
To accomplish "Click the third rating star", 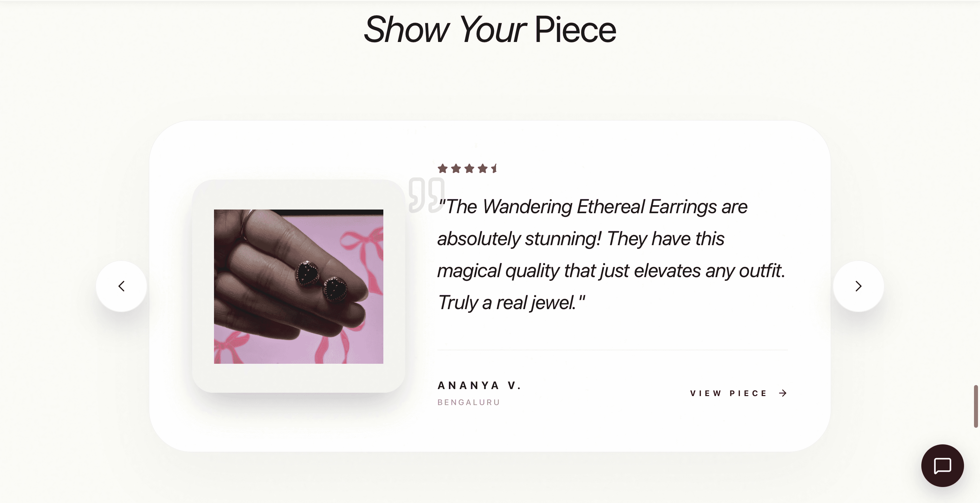I will click(469, 169).
